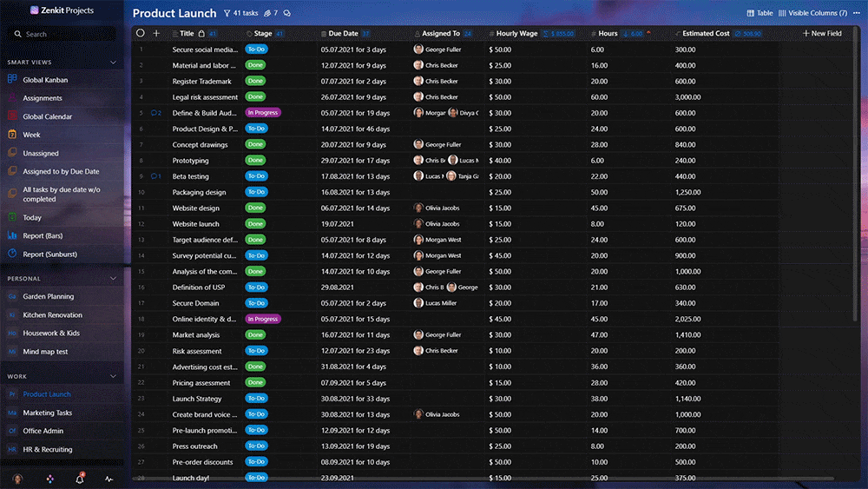The height and width of the screenshot is (489, 868).
Task: Open the comments icon beside Product Launch
Action: pos(287,14)
